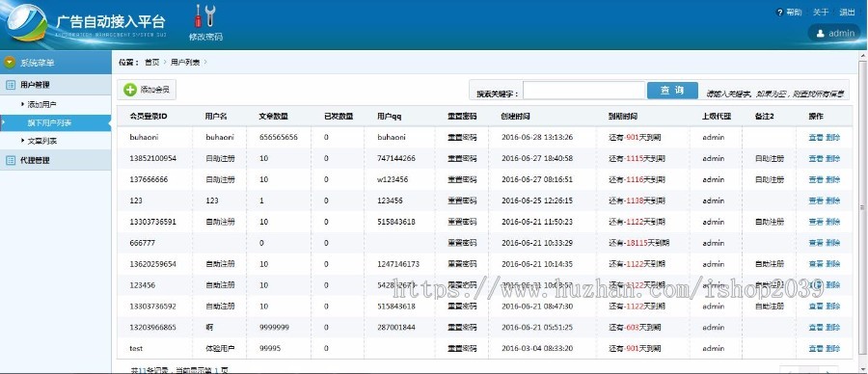868x374 pixels.
Task: Click article count 656565656 cell
Action: (279, 137)
